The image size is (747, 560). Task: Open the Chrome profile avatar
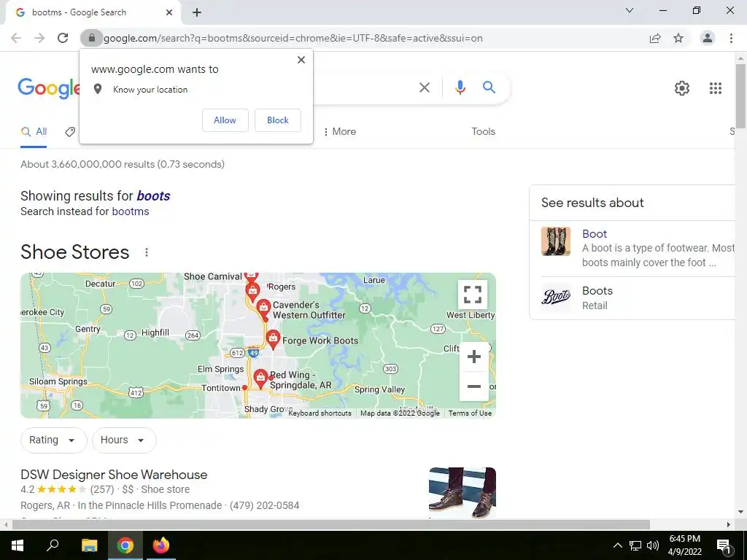pyautogui.click(x=708, y=38)
